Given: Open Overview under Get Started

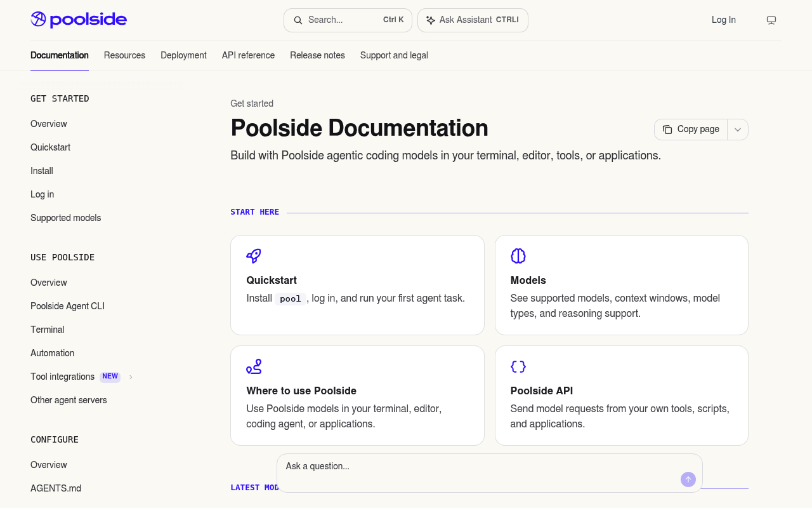Looking at the screenshot, I should coord(49,124).
